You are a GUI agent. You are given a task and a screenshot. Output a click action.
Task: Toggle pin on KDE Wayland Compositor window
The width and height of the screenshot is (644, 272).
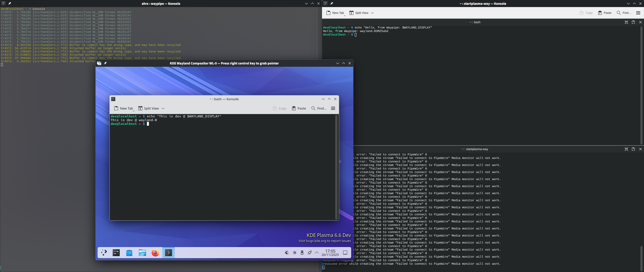click(105, 63)
